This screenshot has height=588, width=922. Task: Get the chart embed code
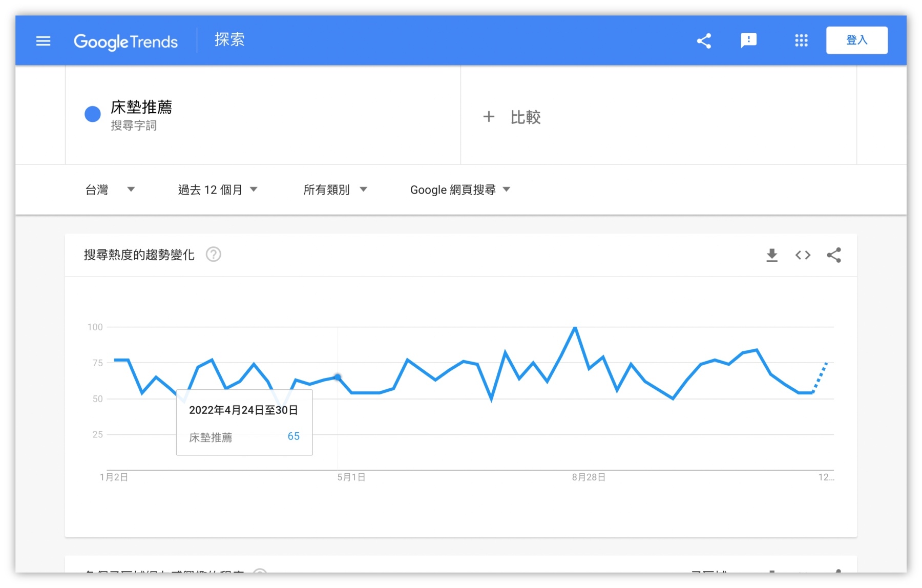803,255
